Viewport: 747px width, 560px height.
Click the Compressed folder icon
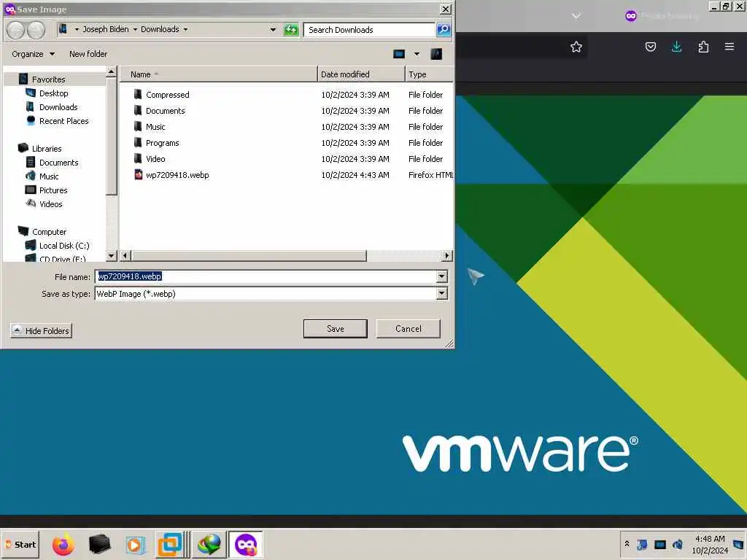point(138,94)
